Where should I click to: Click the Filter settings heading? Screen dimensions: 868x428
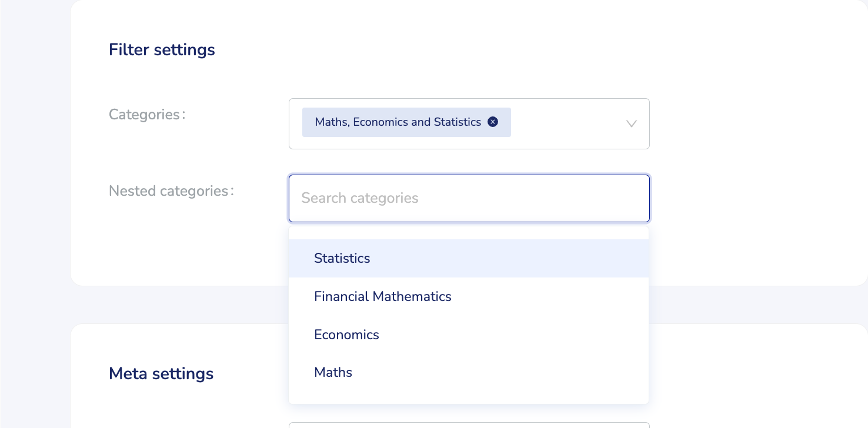(x=162, y=50)
